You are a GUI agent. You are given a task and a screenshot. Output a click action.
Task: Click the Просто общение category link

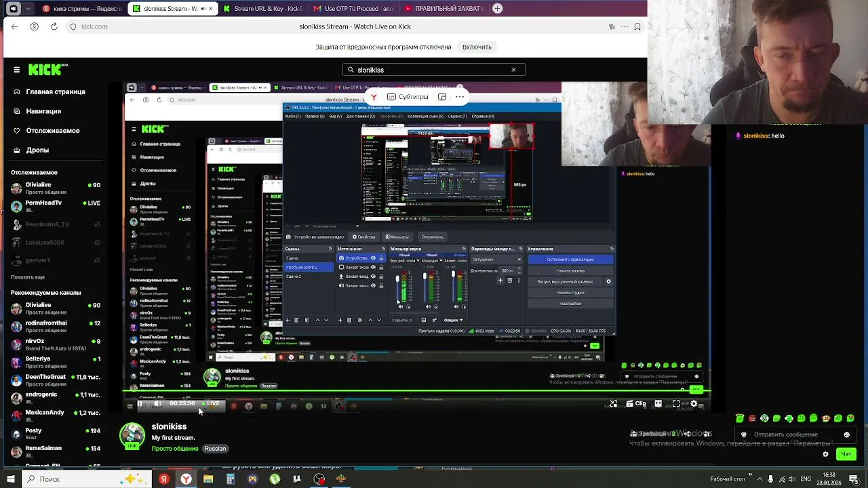[175, 449]
